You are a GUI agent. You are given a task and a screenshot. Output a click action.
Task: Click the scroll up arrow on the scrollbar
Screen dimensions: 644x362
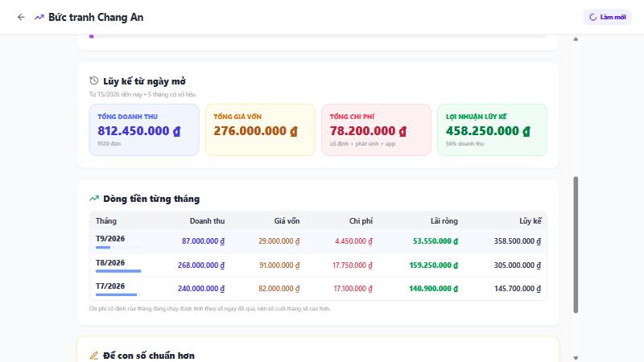coord(576,39)
